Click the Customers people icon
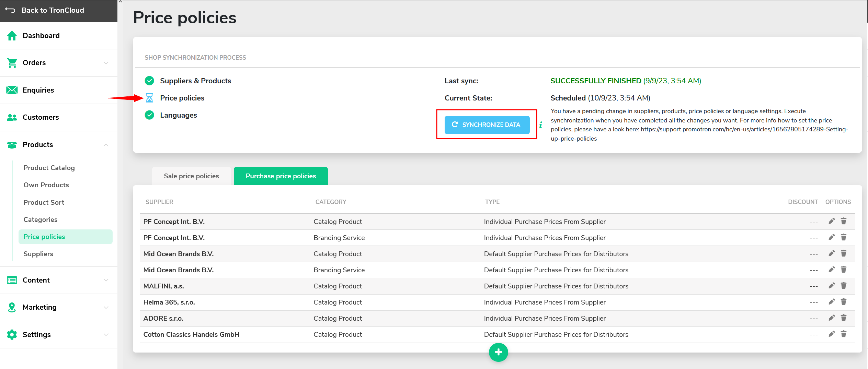This screenshot has height=369, width=868. click(x=12, y=117)
